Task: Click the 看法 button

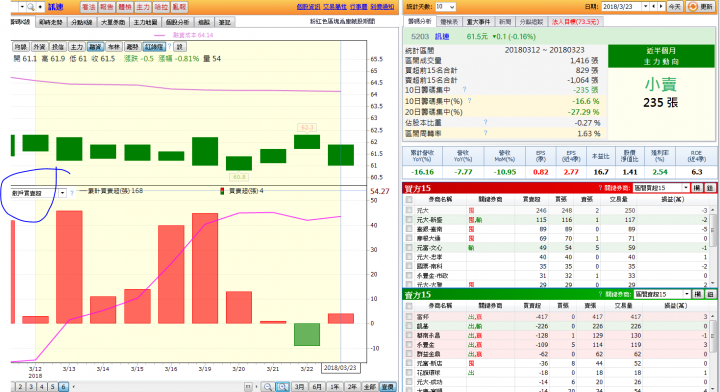Action: point(88,7)
